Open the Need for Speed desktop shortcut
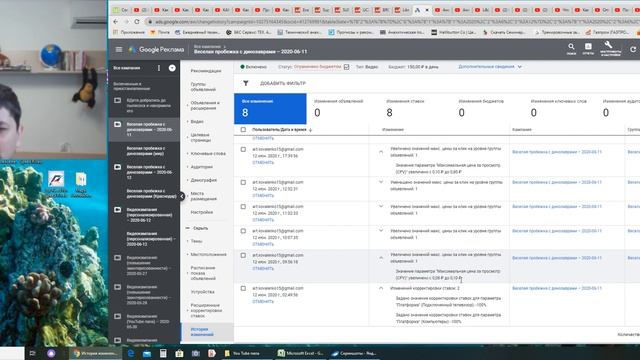 56,184
